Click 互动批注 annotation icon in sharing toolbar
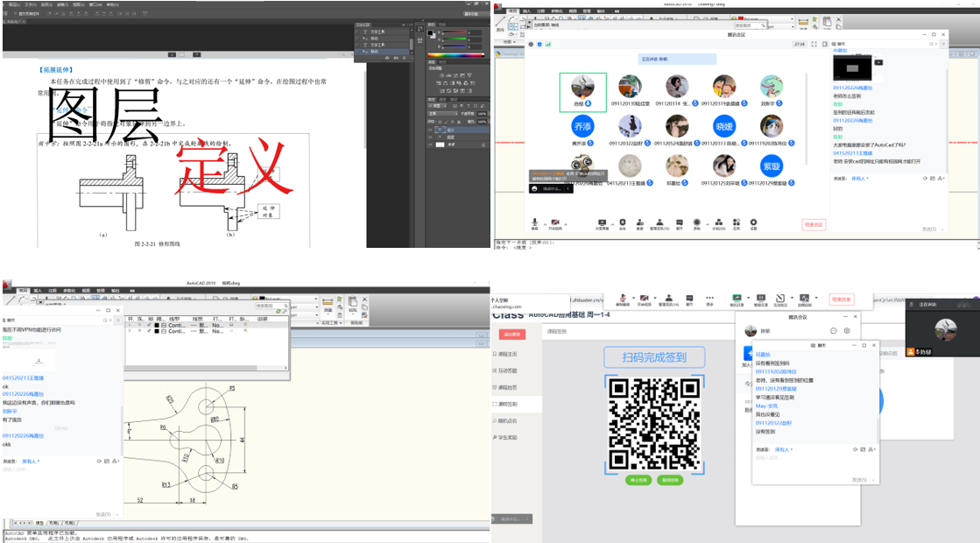This screenshot has width=980, height=543. (780, 300)
